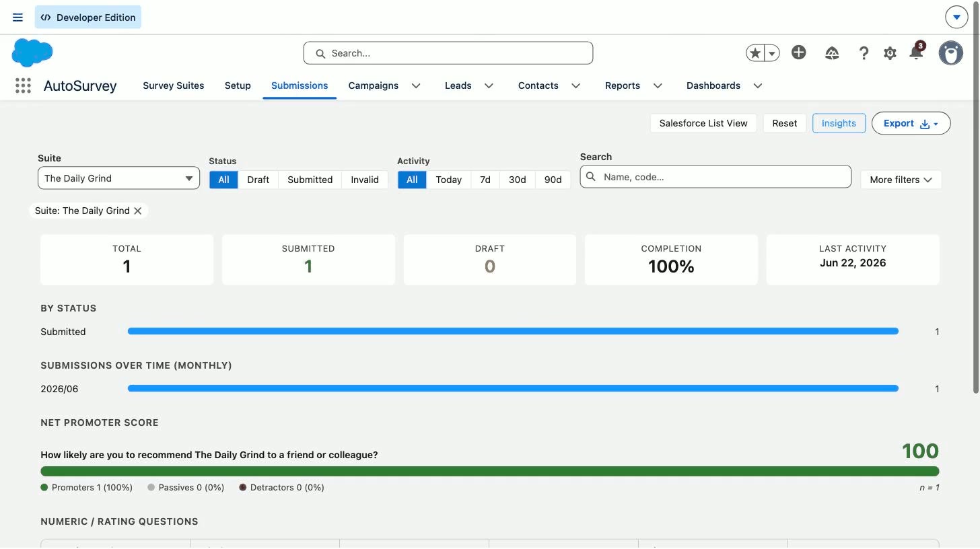
Task: Click the Detractors 0 (0%) legend
Action: 281,487
